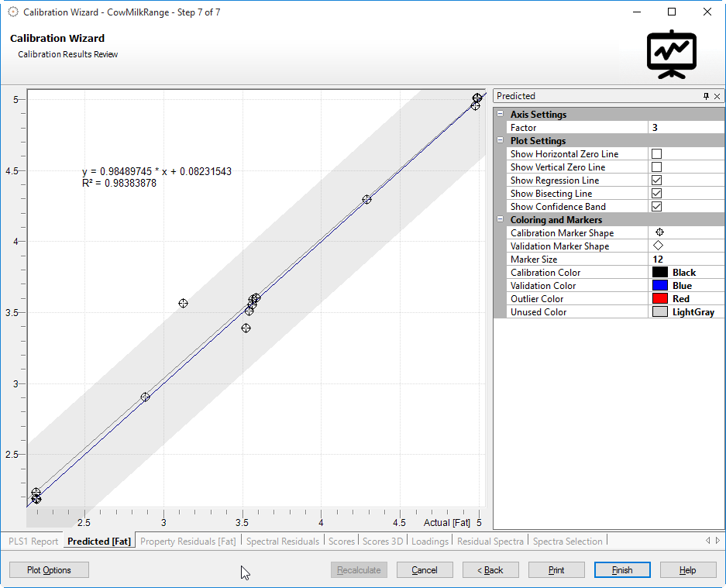Click the Calibration Marker Shape symbol
This screenshot has height=588, width=726.
pyautogui.click(x=659, y=232)
